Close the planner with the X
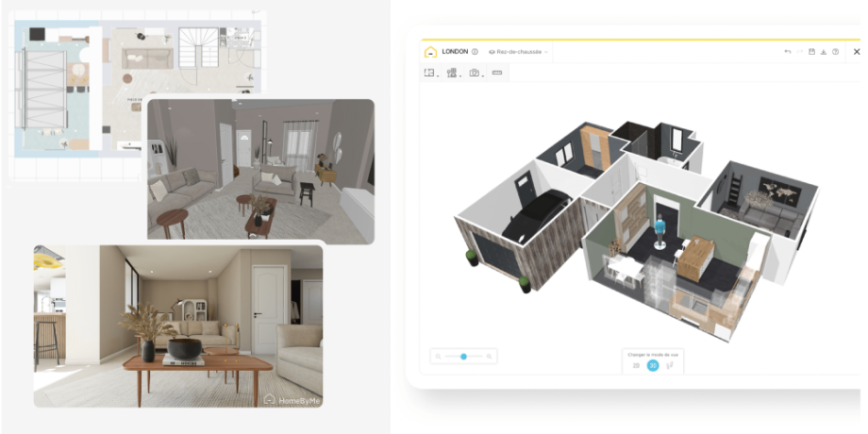 point(857,52)
